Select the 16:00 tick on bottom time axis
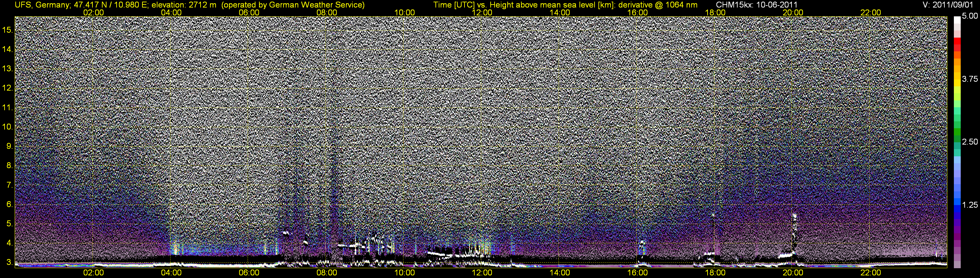The height and width of the screenshot is (278, 980). point(638,273)
